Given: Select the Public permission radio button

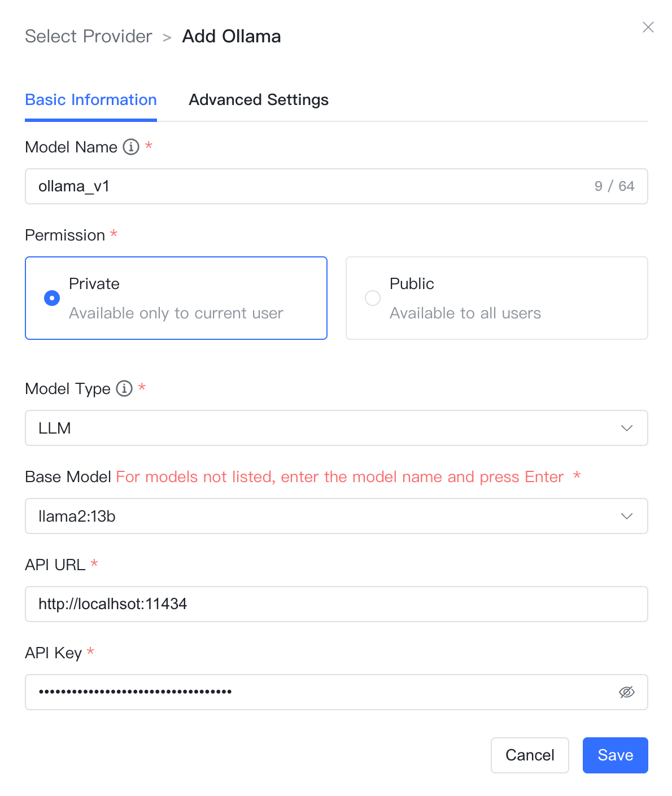Looking at the screenshot, I should tap(373, 298).
